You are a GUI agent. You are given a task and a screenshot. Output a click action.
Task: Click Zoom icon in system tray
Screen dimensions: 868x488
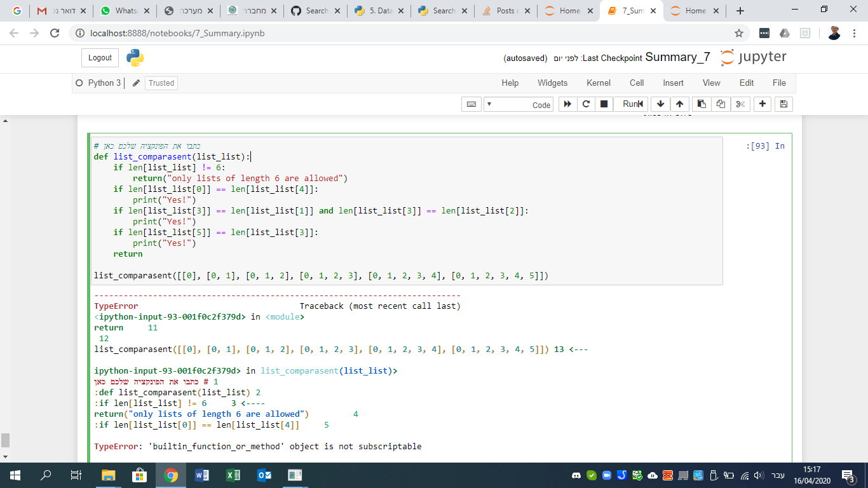coord(606,475)
